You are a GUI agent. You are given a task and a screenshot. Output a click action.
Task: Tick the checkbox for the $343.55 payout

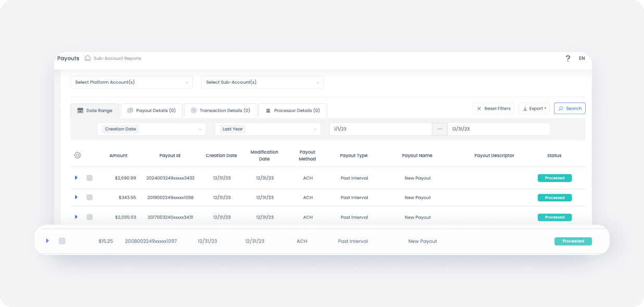tap(89, 198)
